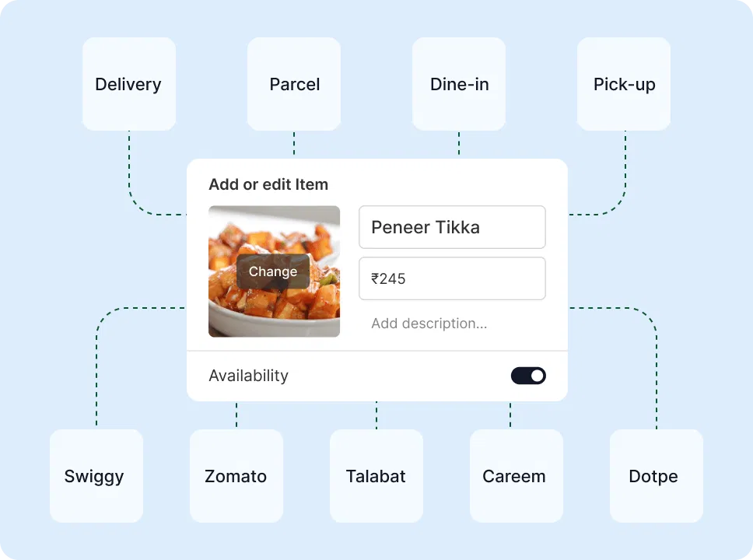Select the Swiggy platform card
The height and width of the screenshot is (560, 753).
click(x=96, y=476)
